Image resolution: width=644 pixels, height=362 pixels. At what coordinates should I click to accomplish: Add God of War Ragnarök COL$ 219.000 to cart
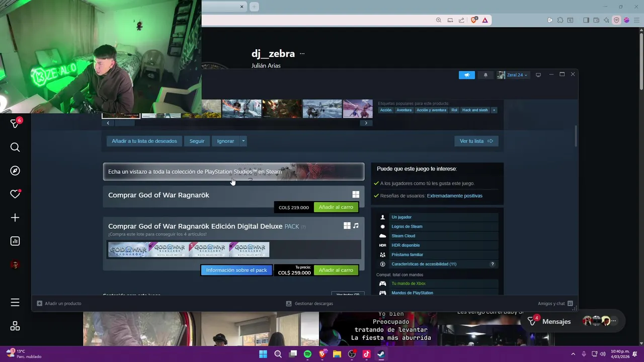pos(336,207)
